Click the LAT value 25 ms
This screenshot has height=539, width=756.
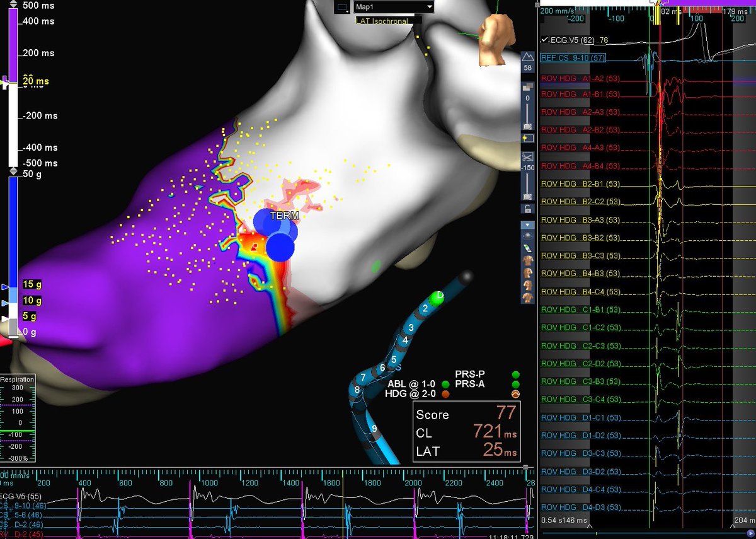pyautogui.click(x=500, y=451)
